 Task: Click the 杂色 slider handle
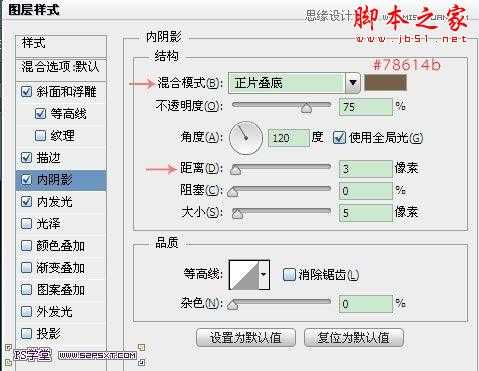[x=233, y=304]
